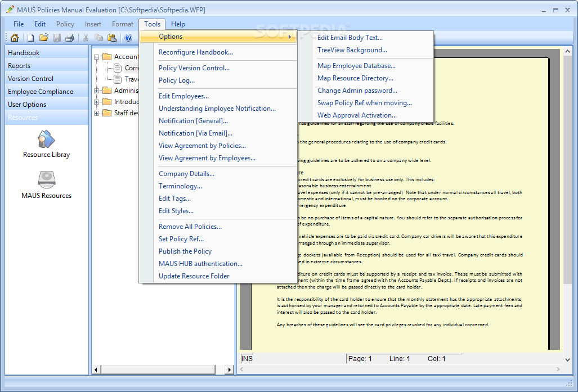578x392 pixels.
Task: Open the Resource Library icon
Action: tap(47, 139)
